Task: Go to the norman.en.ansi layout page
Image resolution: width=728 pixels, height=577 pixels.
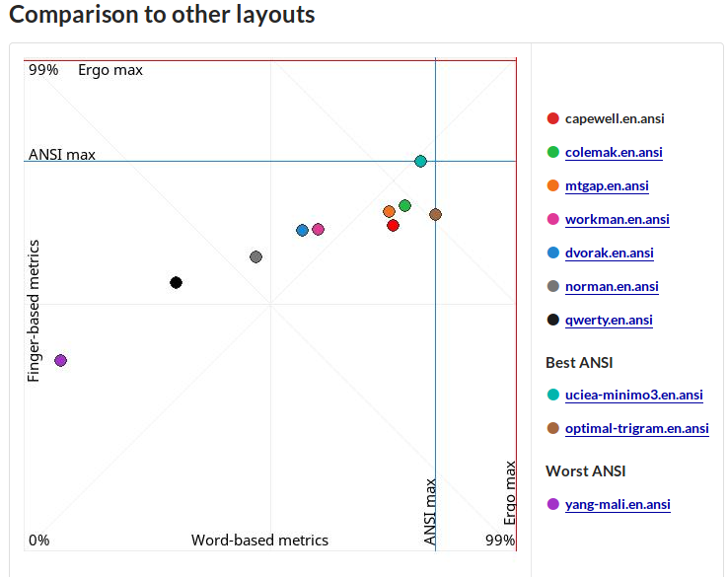Action: click(612, 286)
